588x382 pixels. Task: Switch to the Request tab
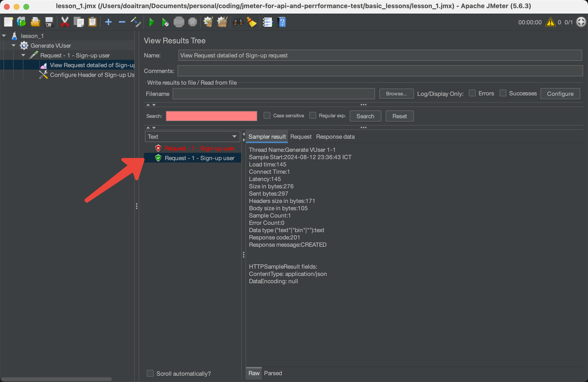(x=301, y=136)
